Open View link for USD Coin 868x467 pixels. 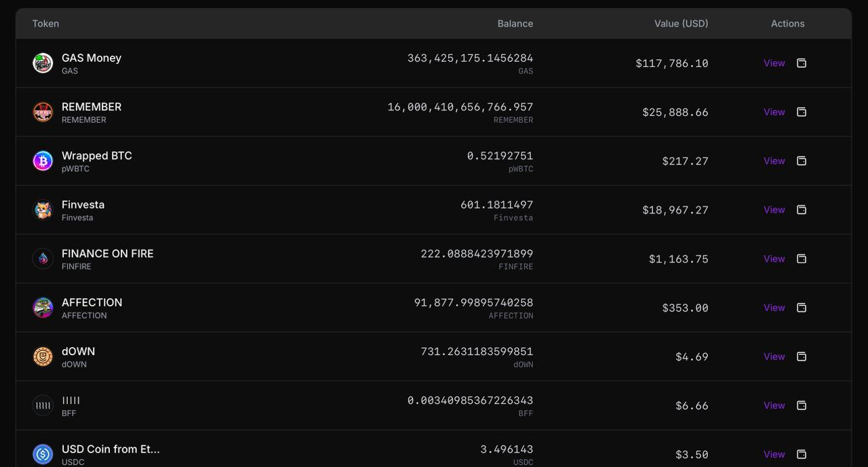pos(774,454)
